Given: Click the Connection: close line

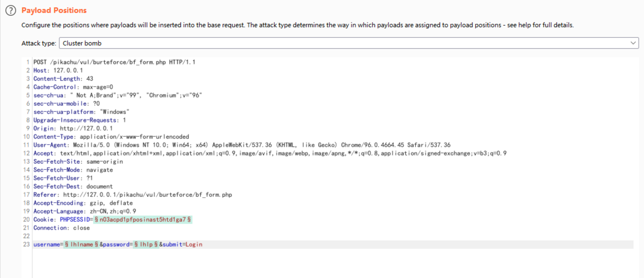Looking at the screenshot, I should click(61, 228).
